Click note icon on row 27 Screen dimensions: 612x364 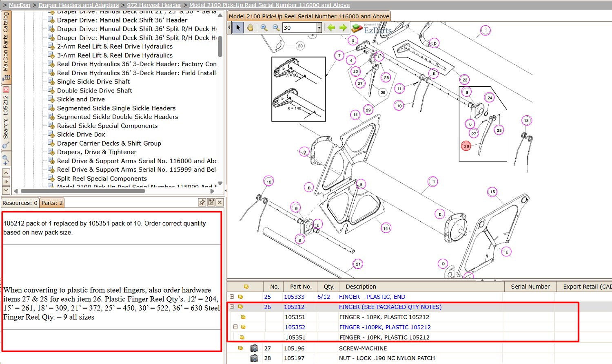click(240, 348)
